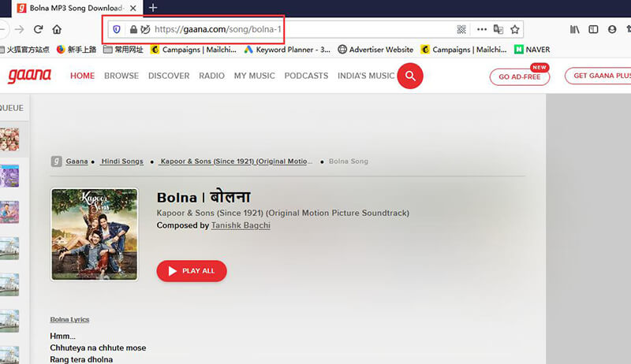Open the PODCASTS menu item
Image resolution: width=631 pixels, height=364 pixels.
click(x=306, y=76)
